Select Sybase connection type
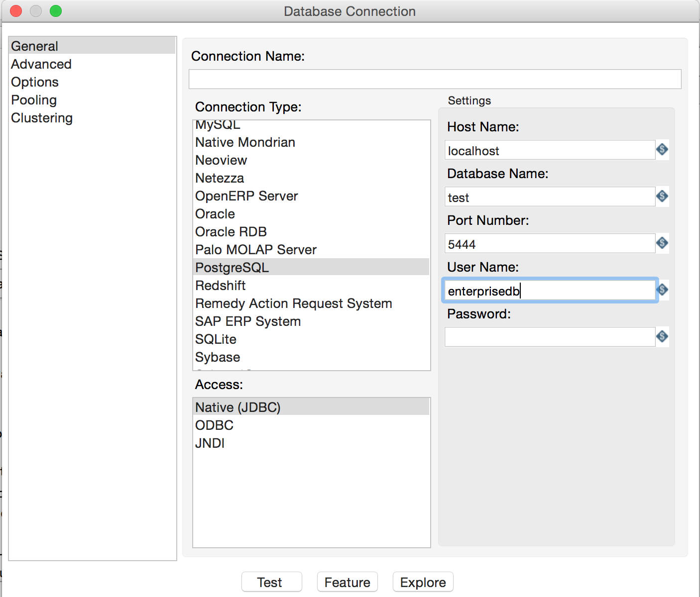700x597 pixels. pyautogui.click(x=312, y=357)
